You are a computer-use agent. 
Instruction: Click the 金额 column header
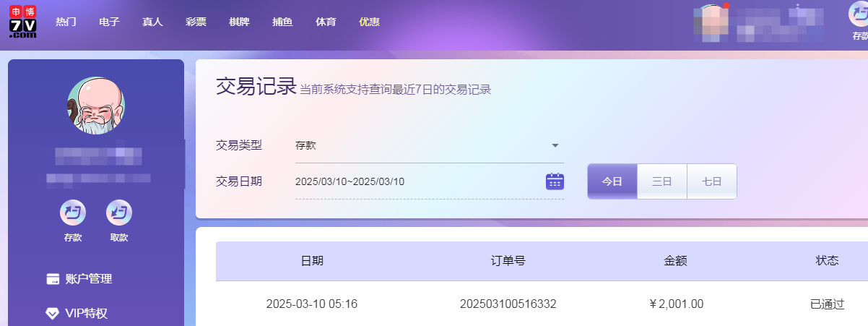tap(676, 261)
